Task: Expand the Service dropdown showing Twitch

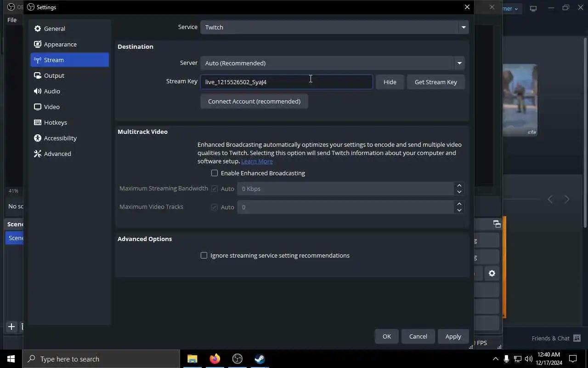Action: pos(334,27)
